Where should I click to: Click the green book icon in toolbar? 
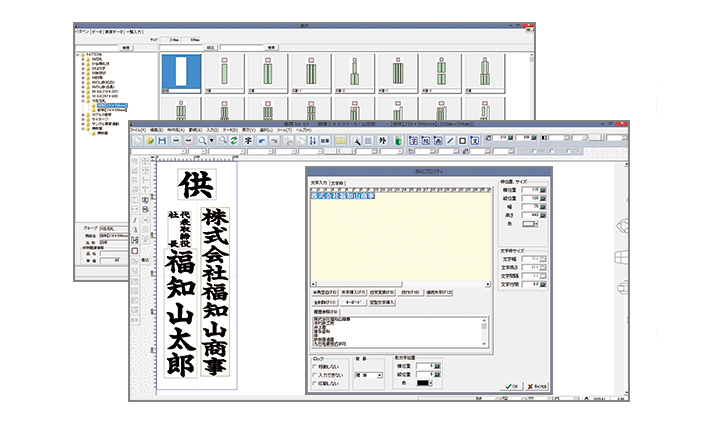pyautogui.click(x=398, y=141)
